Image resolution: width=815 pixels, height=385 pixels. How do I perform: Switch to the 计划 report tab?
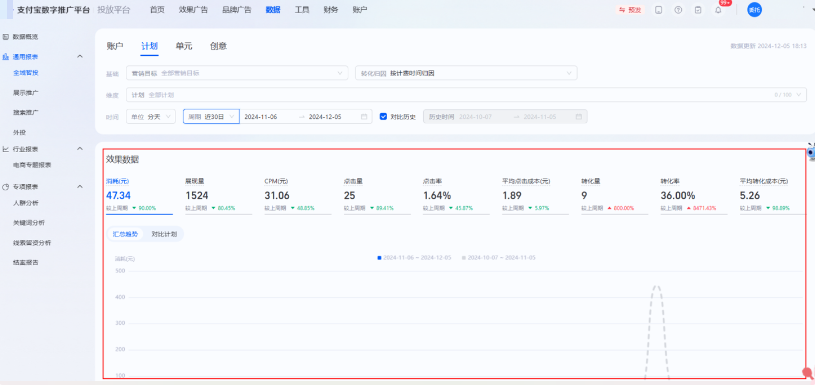pyautogui.click(x=150, y=46)
